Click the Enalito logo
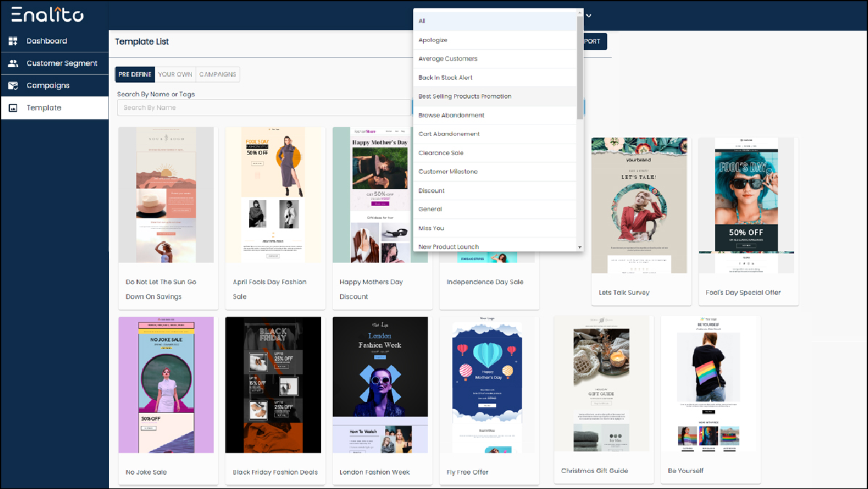Image resolution: width=868 pixels, height=489 pixels. (47, 14)
